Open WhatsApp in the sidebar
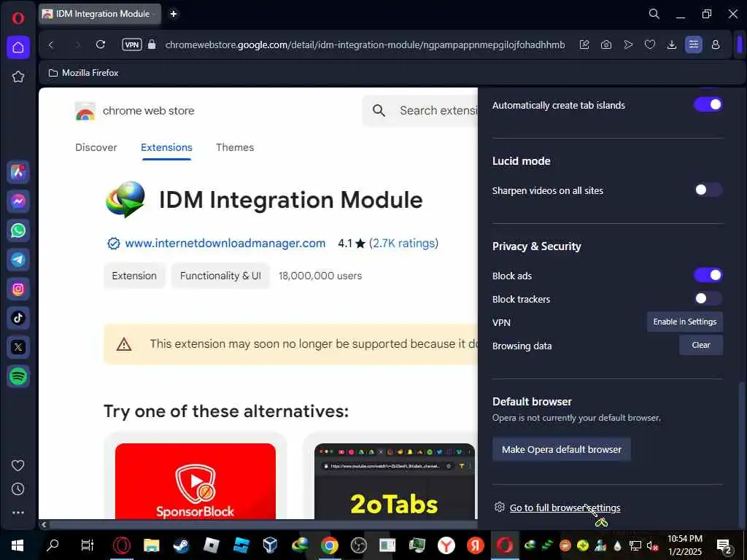This screenshot has width=747, height=560. tap(18, 230)
